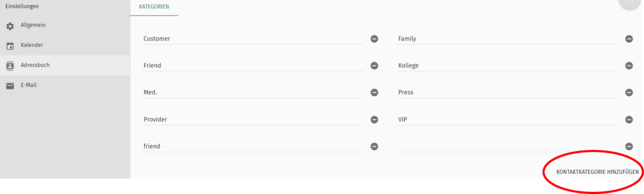Remove the Press category via minus icon

629,93
